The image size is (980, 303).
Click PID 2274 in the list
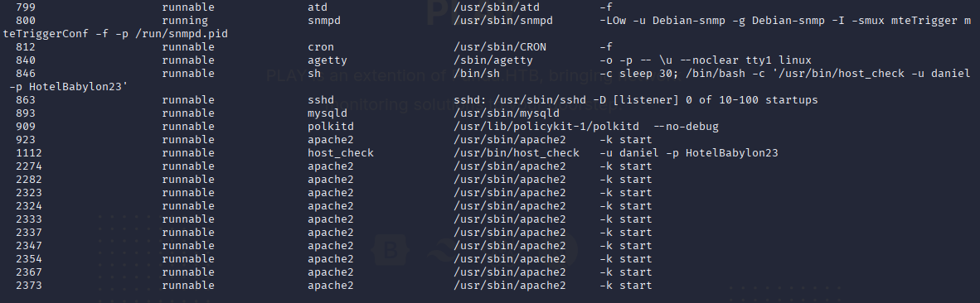29,166
